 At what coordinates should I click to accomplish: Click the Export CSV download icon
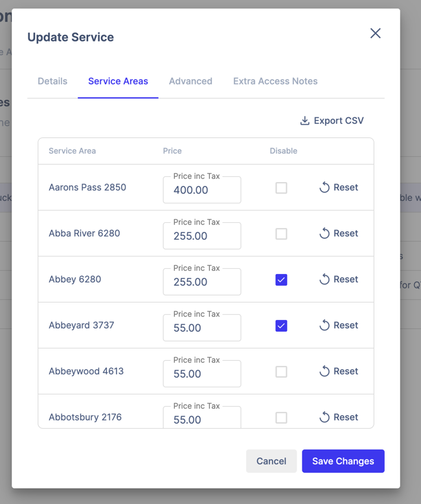pos(304,120)
